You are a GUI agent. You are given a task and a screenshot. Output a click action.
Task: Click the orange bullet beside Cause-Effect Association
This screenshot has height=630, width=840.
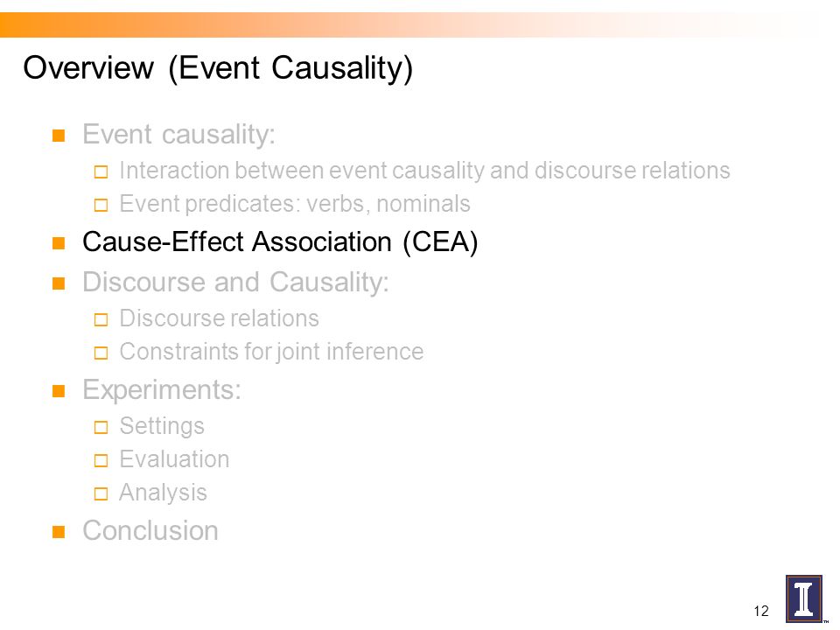(x=59, y=243)
